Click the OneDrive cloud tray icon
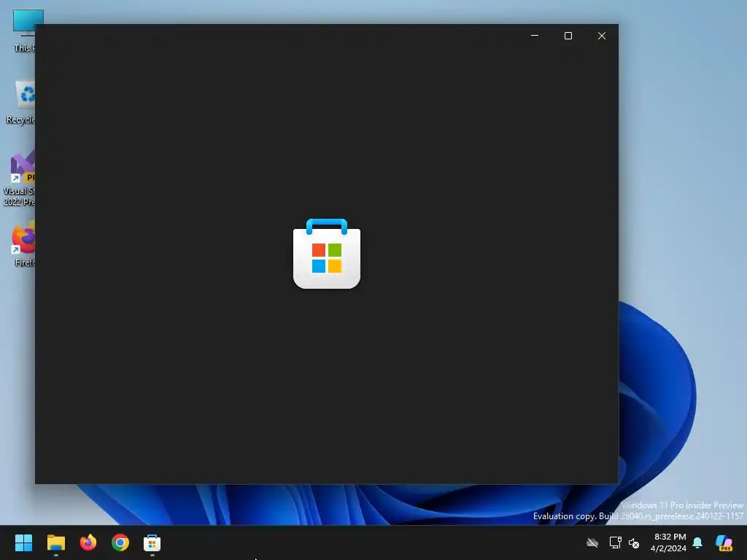Image resolution: width=747 pixels, height=560 pixels. (x=592, y=542)
